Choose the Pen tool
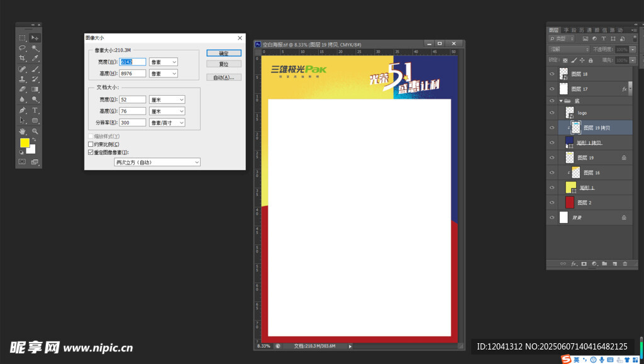Screen dimensions: 644x364 coord(22,110)
